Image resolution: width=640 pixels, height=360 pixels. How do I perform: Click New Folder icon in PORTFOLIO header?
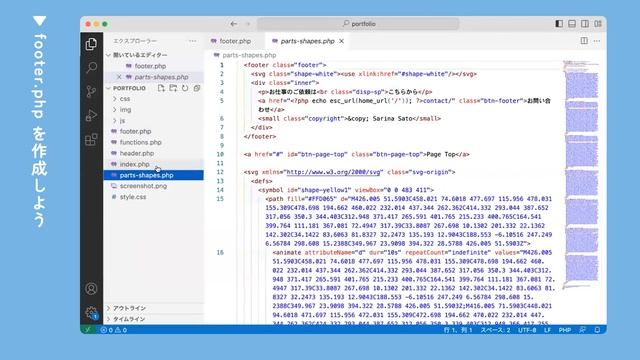tap(173, 88)
